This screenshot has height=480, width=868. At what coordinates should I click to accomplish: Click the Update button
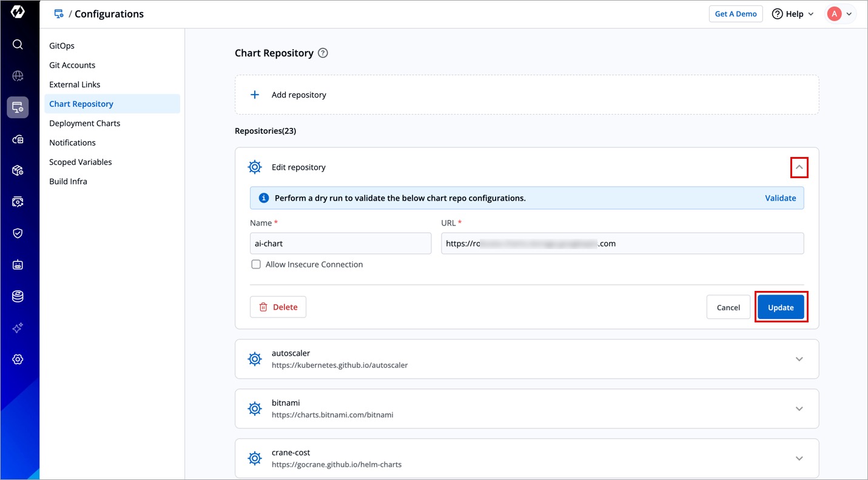tap(780, 307)
